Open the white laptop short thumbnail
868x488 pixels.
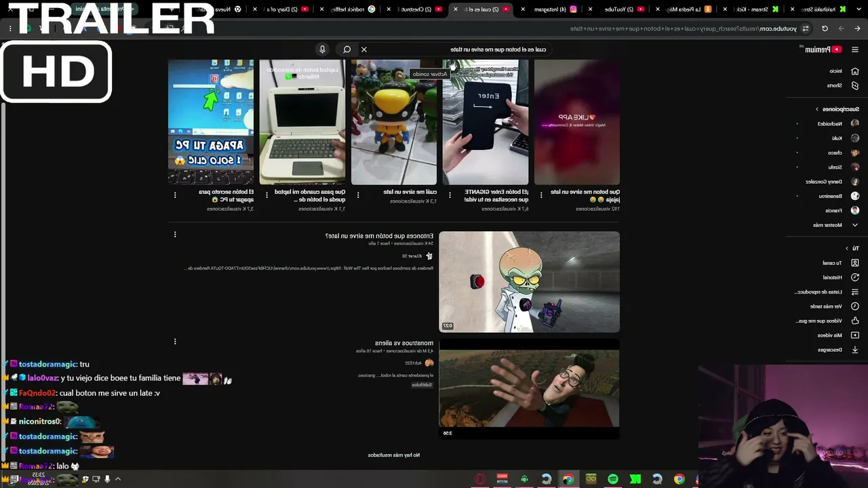click(302, 122)
